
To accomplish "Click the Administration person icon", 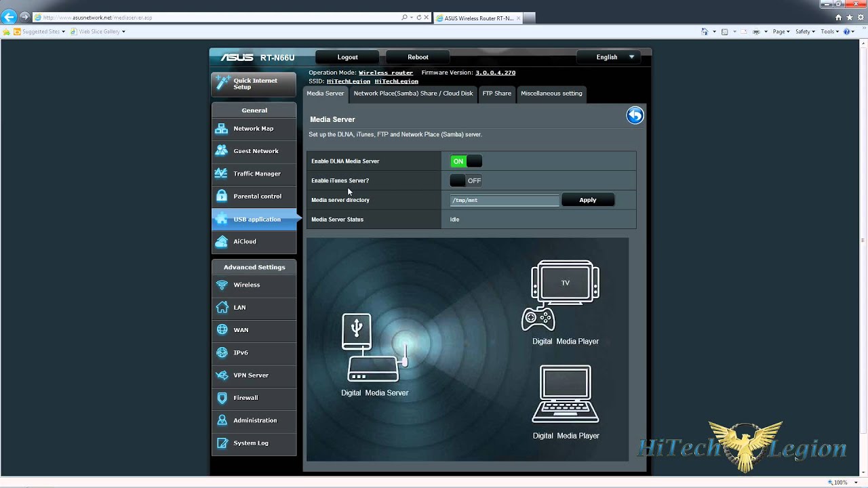I will [x=222, y=420].
